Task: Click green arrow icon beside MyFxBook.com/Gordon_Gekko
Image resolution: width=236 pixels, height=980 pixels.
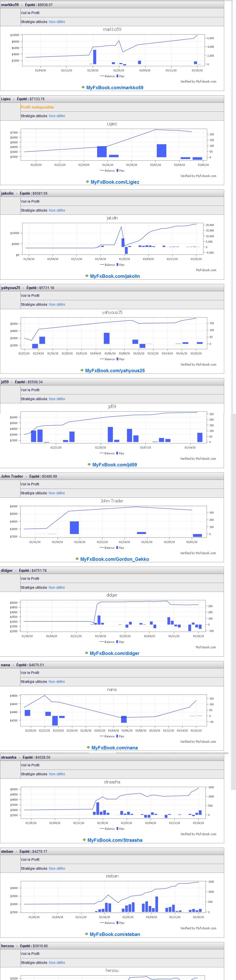Action: click(x=77, y=559)
